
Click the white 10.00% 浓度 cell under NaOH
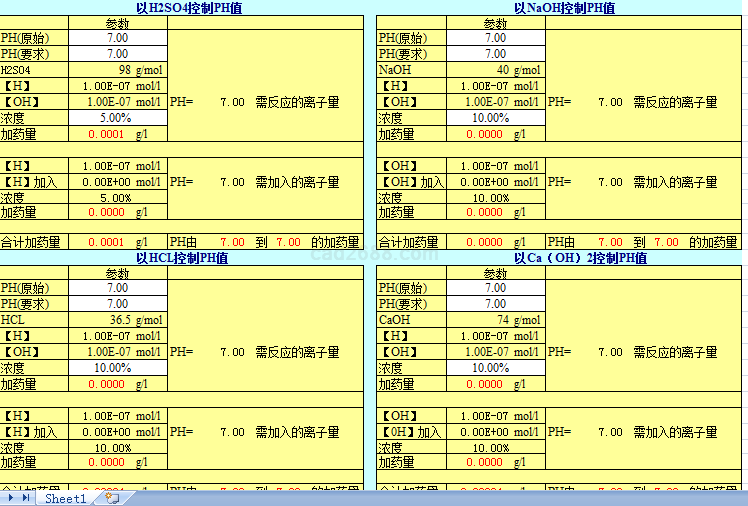point(495,118)
